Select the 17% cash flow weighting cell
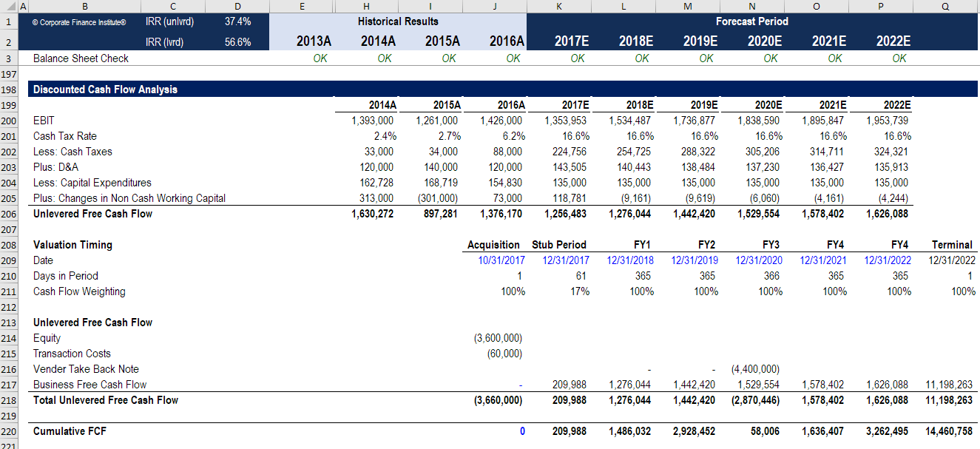This screenshot has width=980, height=449. coord(580,291)
